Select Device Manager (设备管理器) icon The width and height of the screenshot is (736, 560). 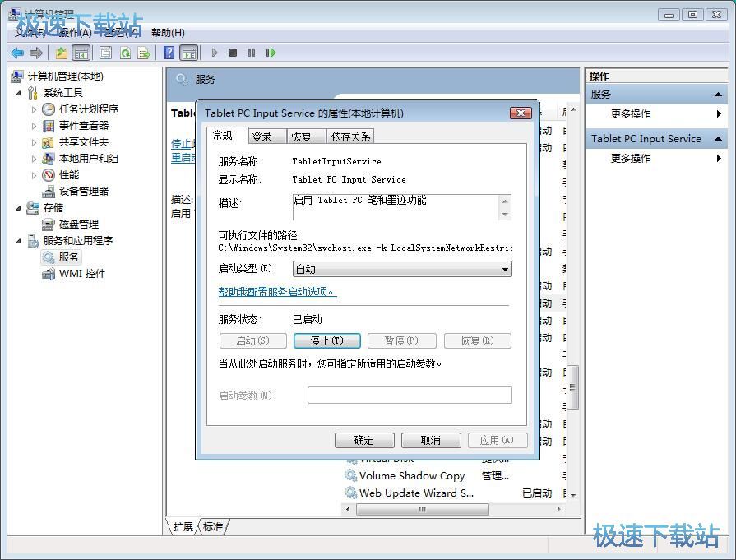coord(49,192)
